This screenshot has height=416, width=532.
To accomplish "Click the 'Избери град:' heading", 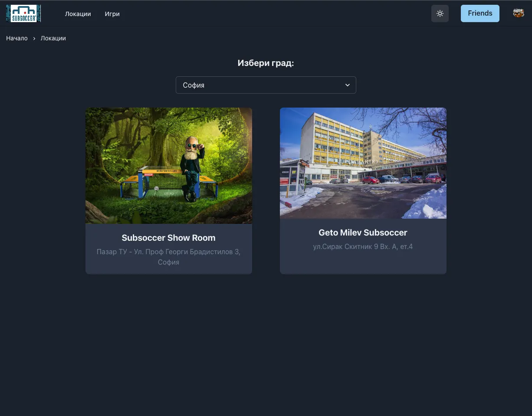I will click(x=266, y=63).
